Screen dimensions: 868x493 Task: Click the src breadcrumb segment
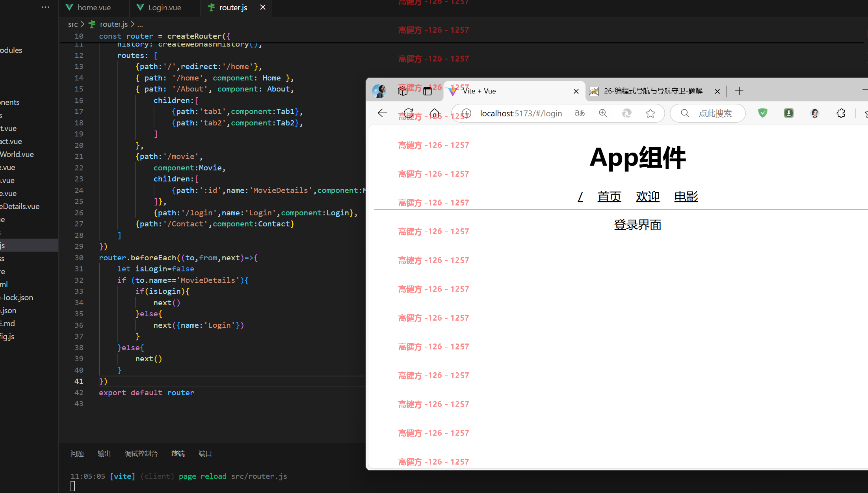click(73, 24)
